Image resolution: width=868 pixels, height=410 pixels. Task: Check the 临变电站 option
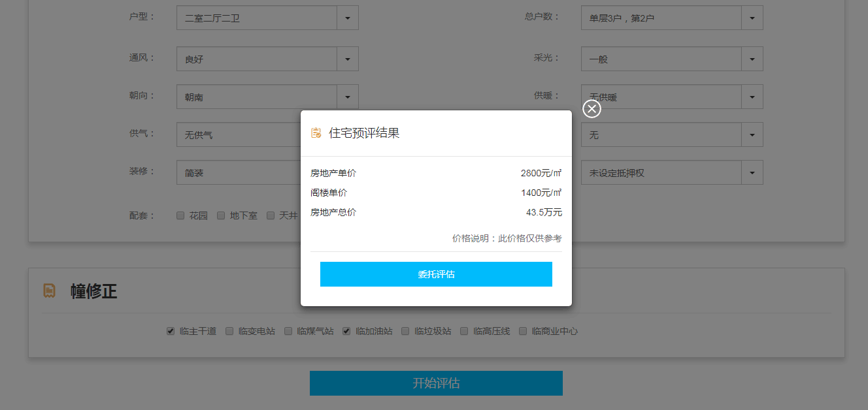(229, 331)
